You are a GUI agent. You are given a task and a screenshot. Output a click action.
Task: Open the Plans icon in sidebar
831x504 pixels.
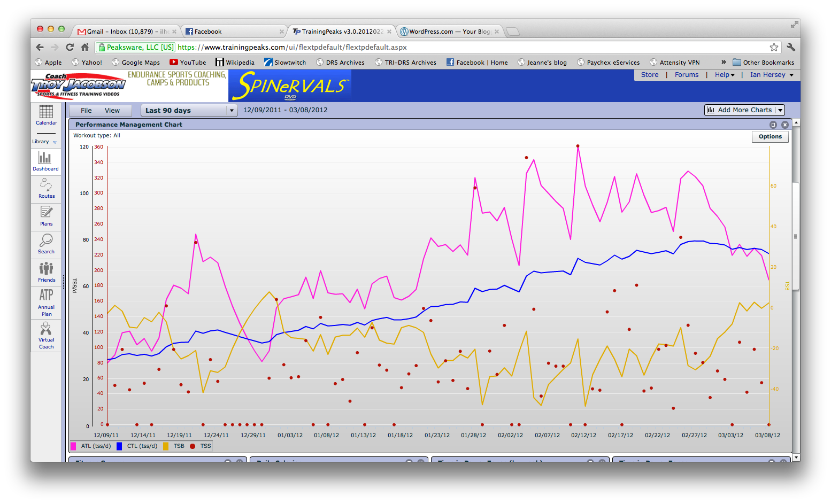46,213
